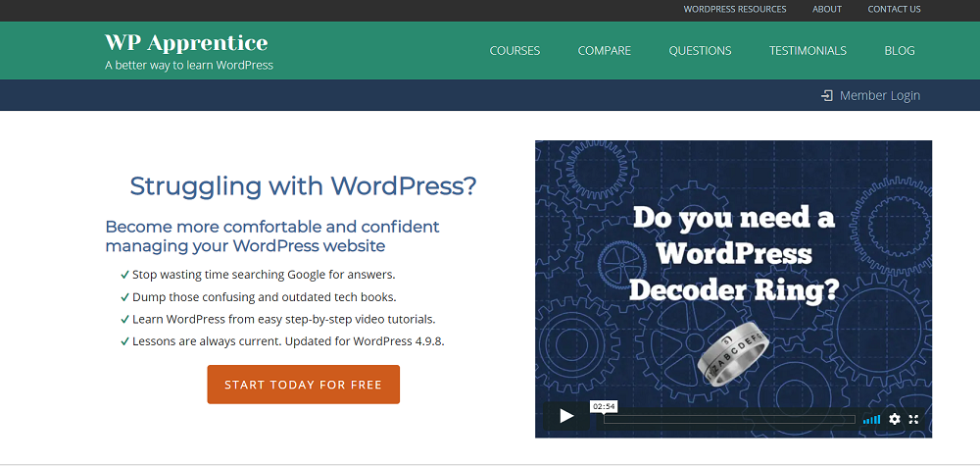Click the WP Apprentice site title
980x466 pixels.
186,42
